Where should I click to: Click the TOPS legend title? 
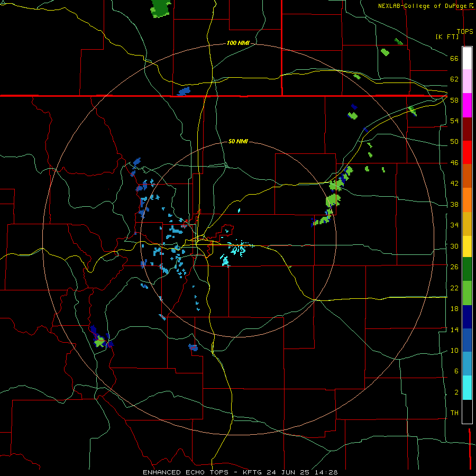click(465, 31)
